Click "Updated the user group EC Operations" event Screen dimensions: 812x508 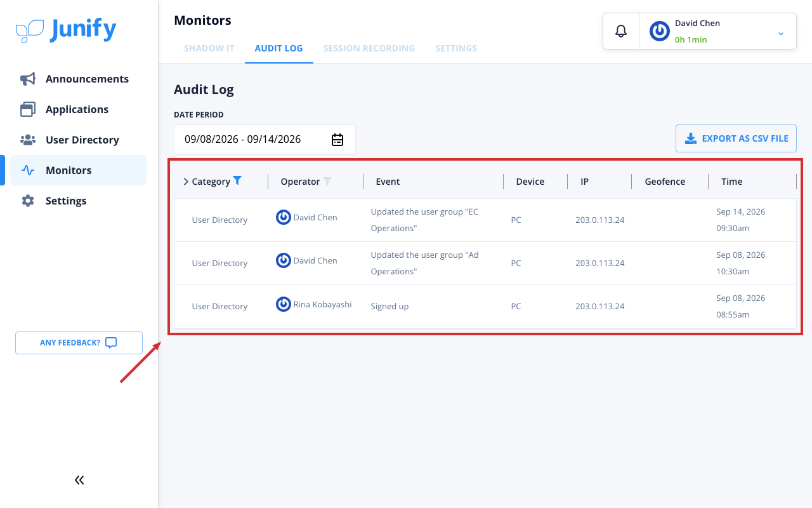424,220
